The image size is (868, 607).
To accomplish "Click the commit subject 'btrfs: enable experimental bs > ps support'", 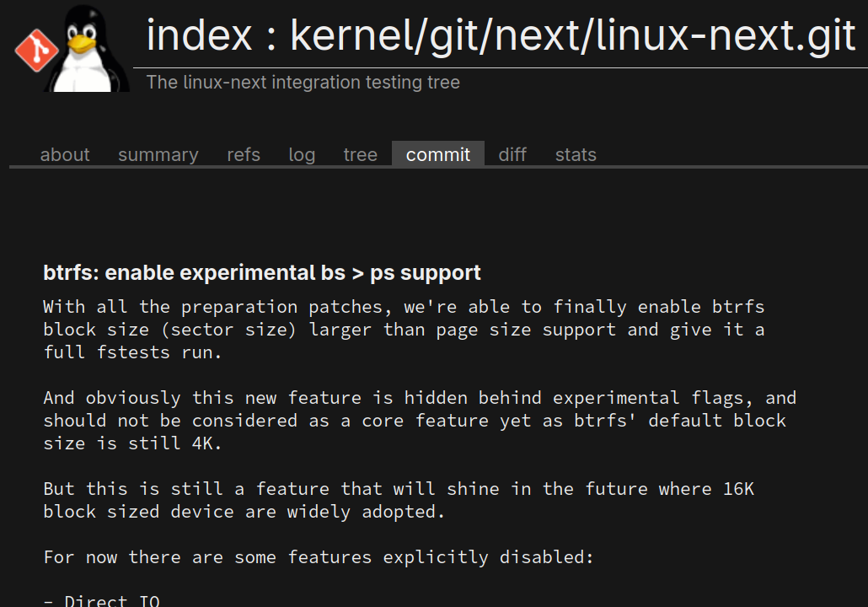I will click(262, 273).
